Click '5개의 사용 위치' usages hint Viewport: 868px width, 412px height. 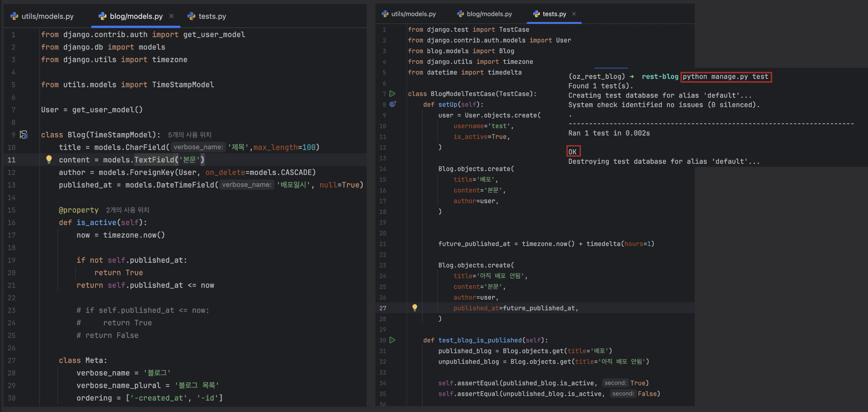pyautogui.click(x=189, y=135)
